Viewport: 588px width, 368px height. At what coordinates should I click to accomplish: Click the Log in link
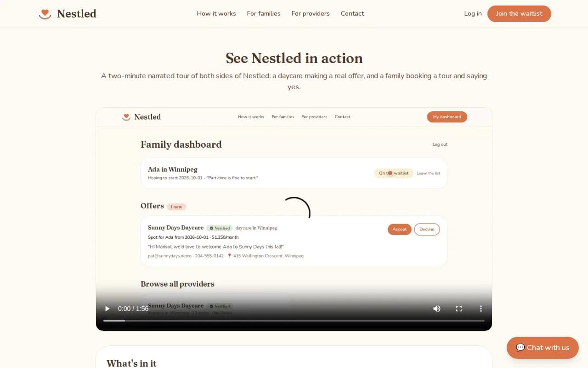coord(473,13)
